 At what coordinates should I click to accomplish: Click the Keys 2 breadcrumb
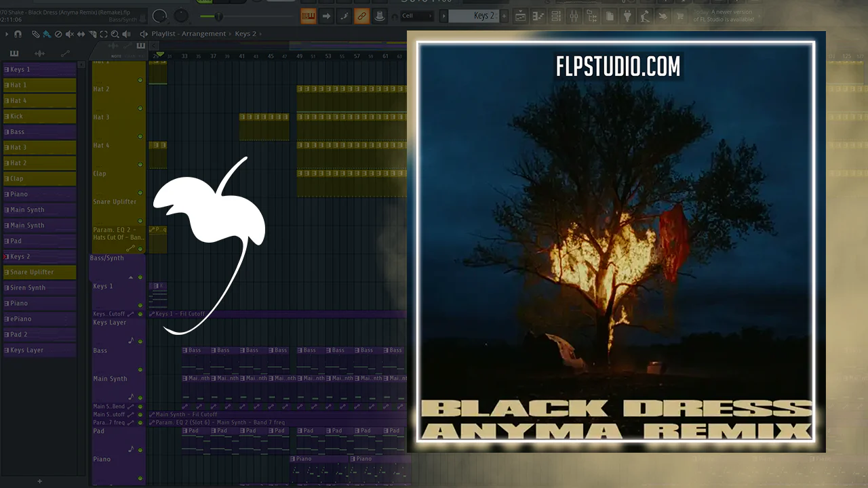[245, 34]
